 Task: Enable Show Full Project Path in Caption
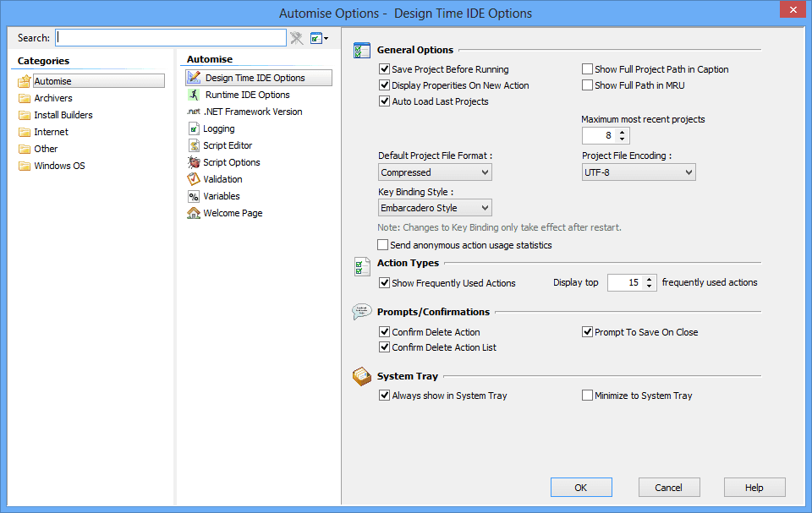[x=587, y=68]
